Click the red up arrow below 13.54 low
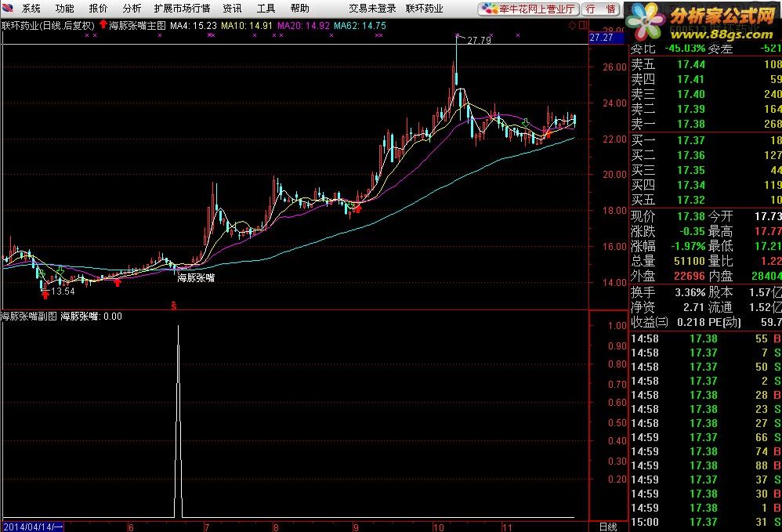Image resolution: width=782 pixels, height=532 pixels. click(x=45, y=295)
